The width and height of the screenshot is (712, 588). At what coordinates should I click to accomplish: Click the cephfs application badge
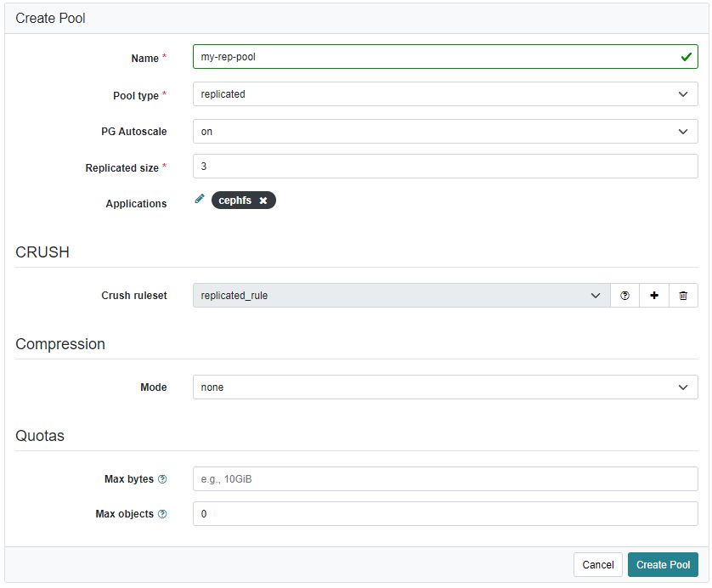pyautogui.click(x=235, y=201)
